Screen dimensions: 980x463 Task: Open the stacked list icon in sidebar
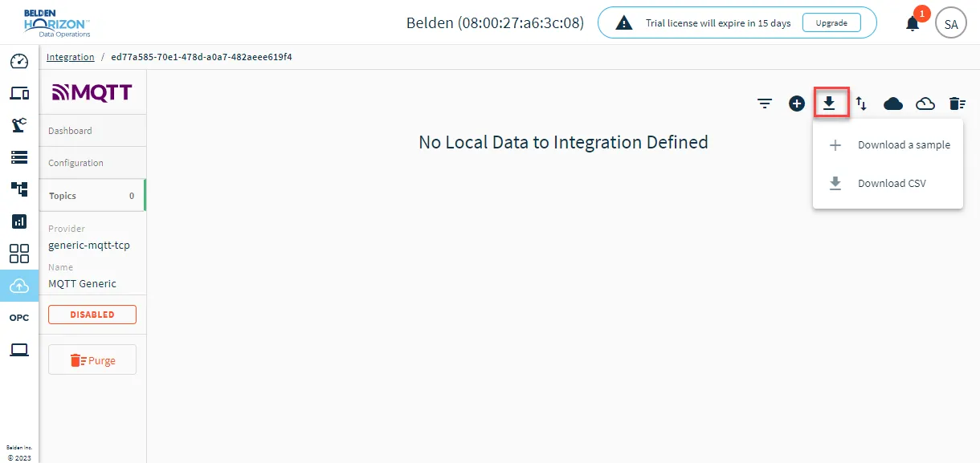pyautogui.click(x=19, y=156)
